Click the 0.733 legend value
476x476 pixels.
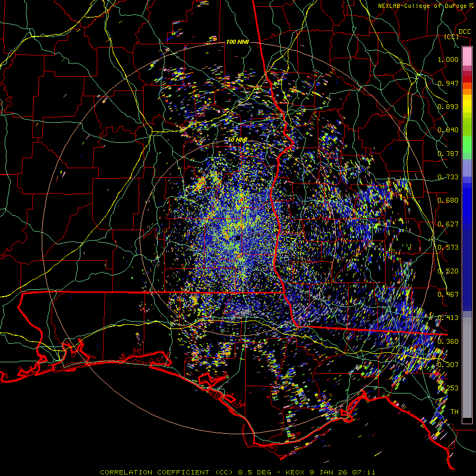pyautogui.click(x=448, y=177)
